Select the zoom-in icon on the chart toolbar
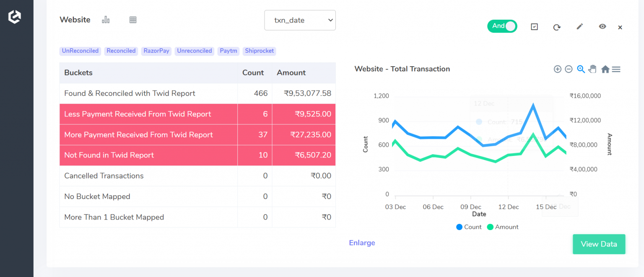The width and height of the screenshot is (644, 277). [558, 69]
